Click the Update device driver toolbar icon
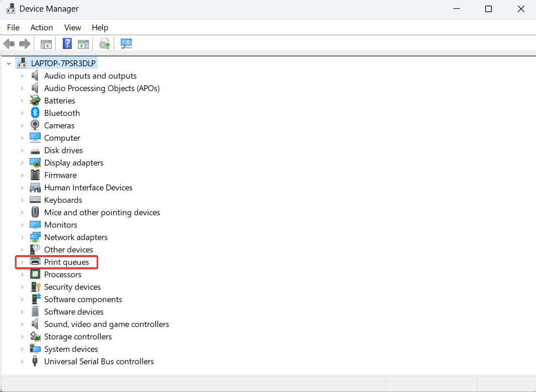The height and width of the screenshot is (392, 536). (104, 44)
